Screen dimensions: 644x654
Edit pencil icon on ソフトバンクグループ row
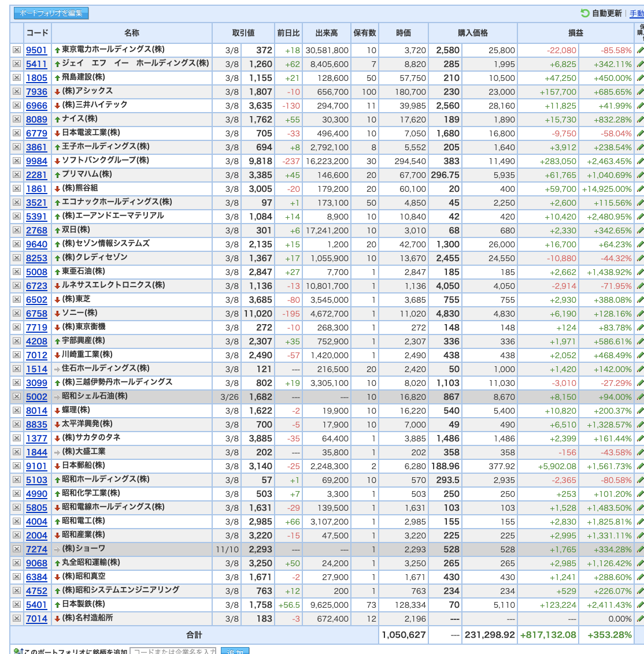click(640, 161)
